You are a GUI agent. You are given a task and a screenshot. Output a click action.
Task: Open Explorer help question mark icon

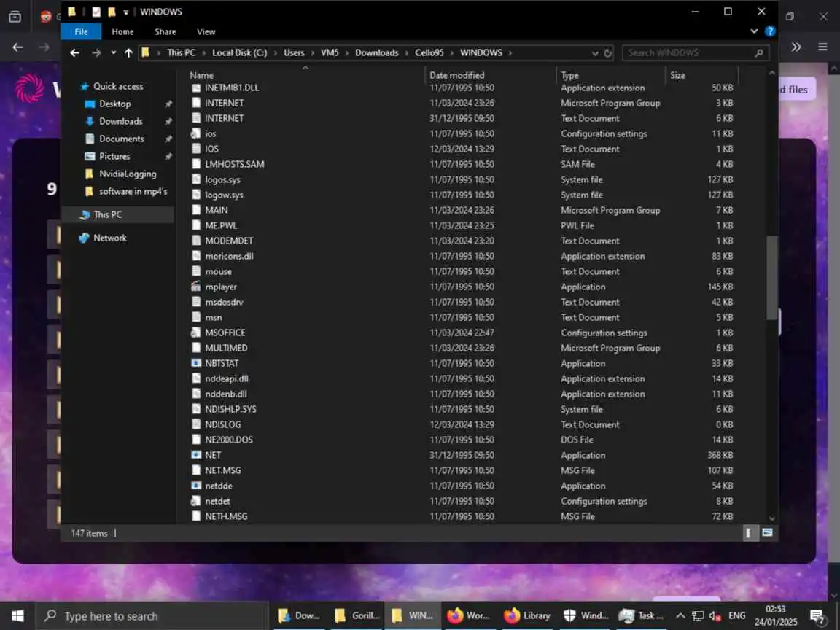(770, 31)
